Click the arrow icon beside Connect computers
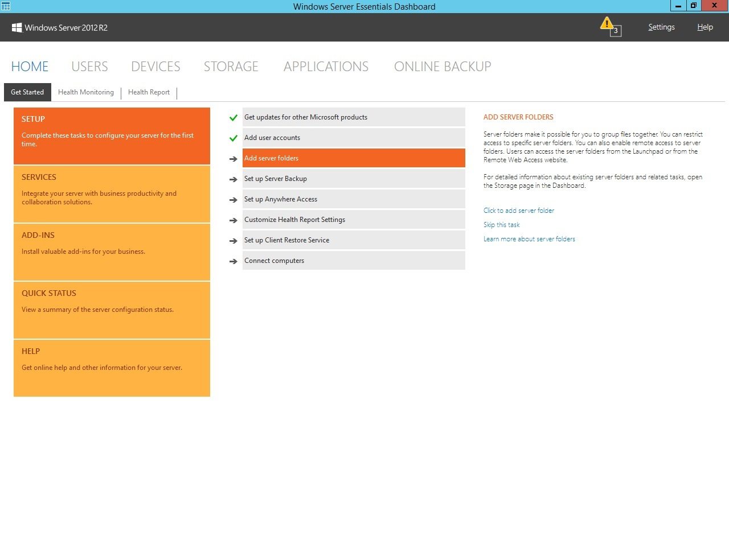The height and width of the screenshot is (560, 729). [234, 261]
